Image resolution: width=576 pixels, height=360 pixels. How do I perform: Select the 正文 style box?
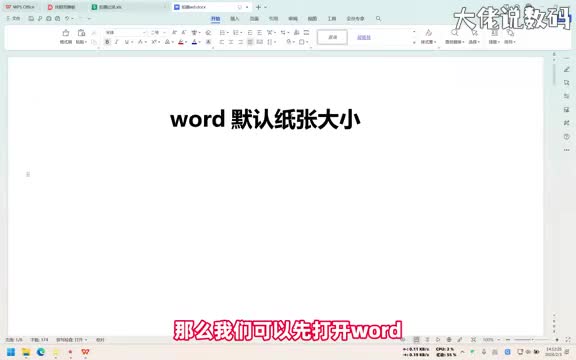[x=332, y=37]
